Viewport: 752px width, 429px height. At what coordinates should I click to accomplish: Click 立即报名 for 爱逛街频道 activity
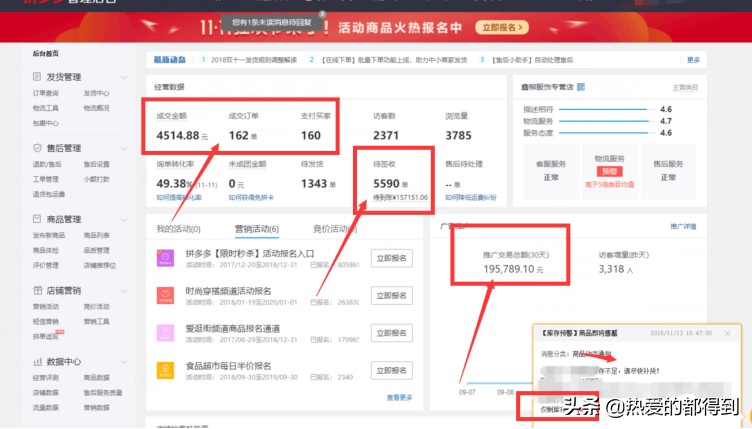391,333
